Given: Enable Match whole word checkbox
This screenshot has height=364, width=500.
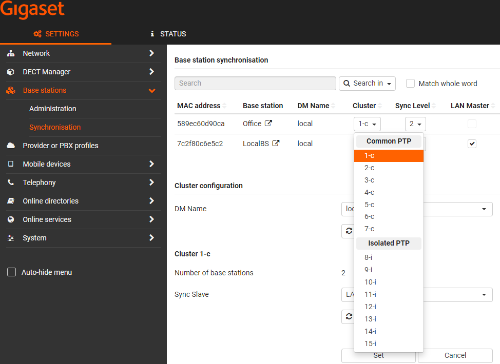Looking at the screenshot, I should [410, 83].
